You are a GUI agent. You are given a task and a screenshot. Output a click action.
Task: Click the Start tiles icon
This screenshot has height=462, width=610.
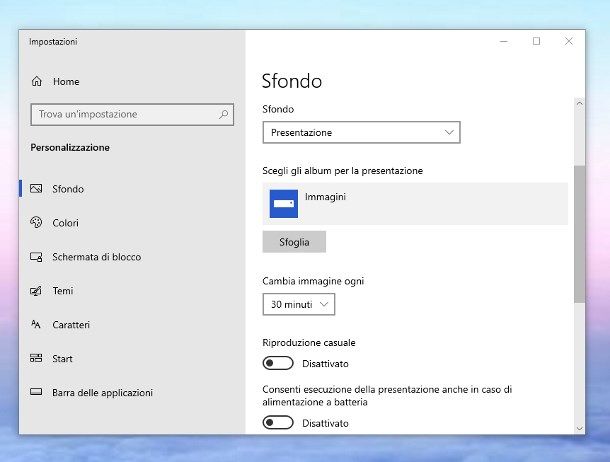[x=36, y=358]
